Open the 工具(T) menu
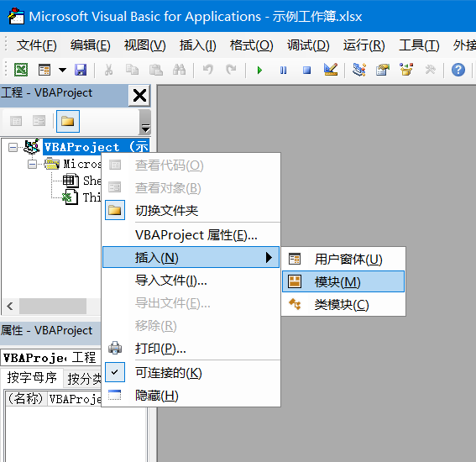Image resolution: width=476 pixels, height=462 pixels. pyautogui.click(x=419, y=45)
